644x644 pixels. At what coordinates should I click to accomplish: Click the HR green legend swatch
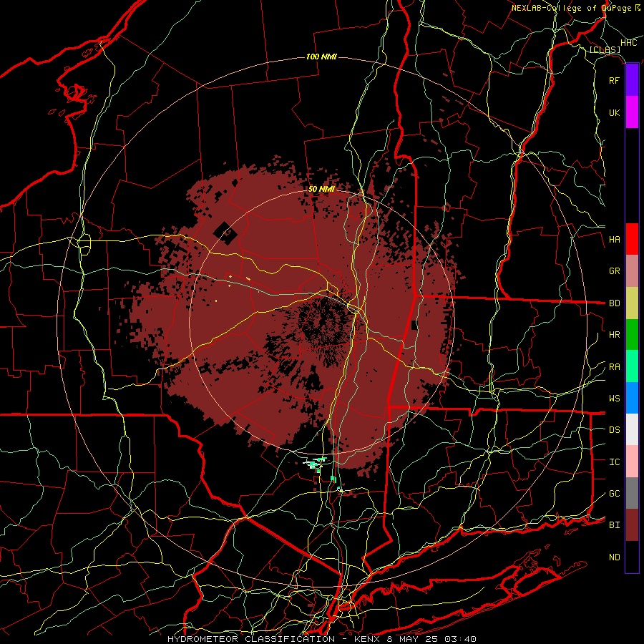[632, 335]
